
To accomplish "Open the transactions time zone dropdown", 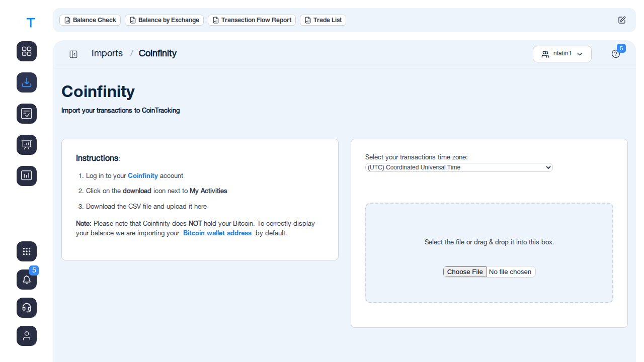I will point(459,167).
